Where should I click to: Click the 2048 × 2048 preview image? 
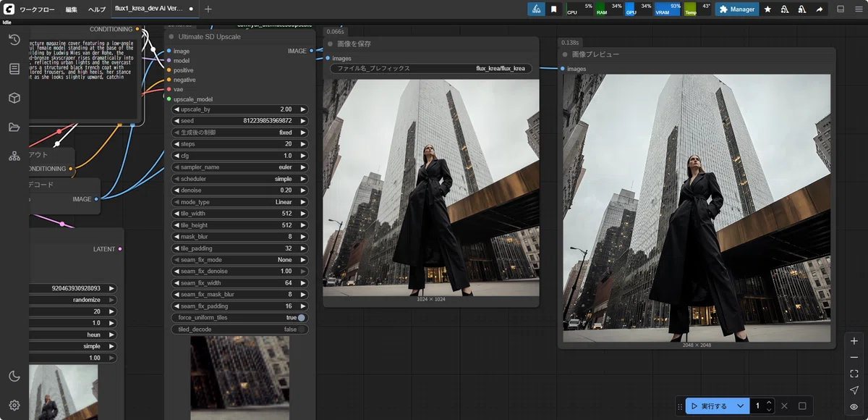click(697, 208)
